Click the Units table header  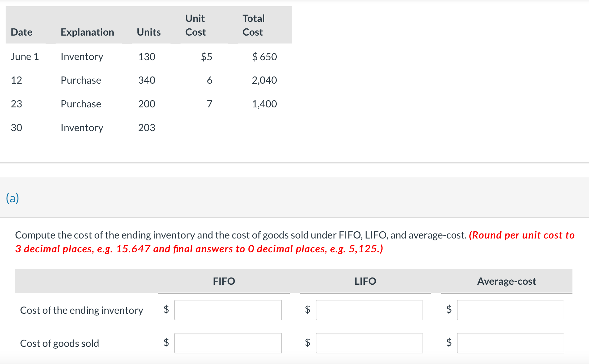149,32
